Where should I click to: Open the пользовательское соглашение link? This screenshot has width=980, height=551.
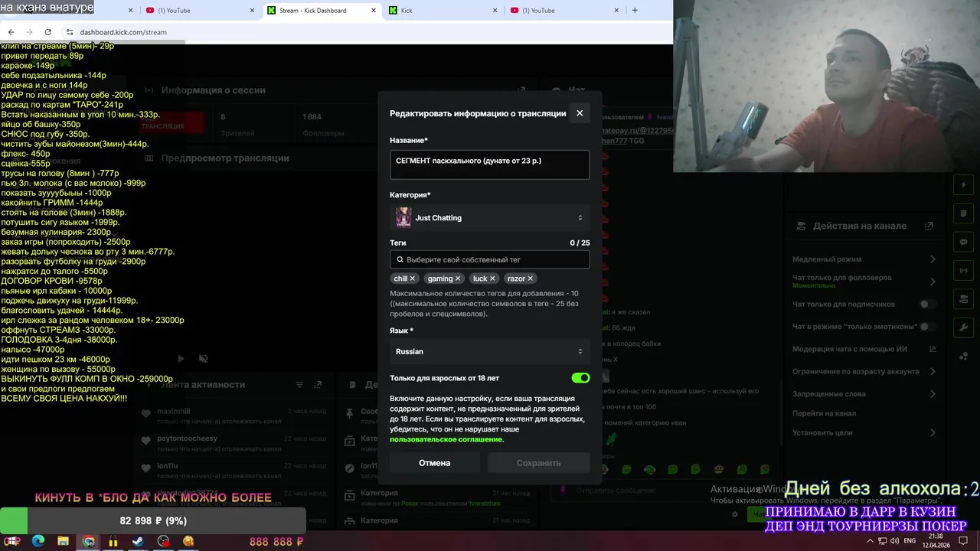446,439
